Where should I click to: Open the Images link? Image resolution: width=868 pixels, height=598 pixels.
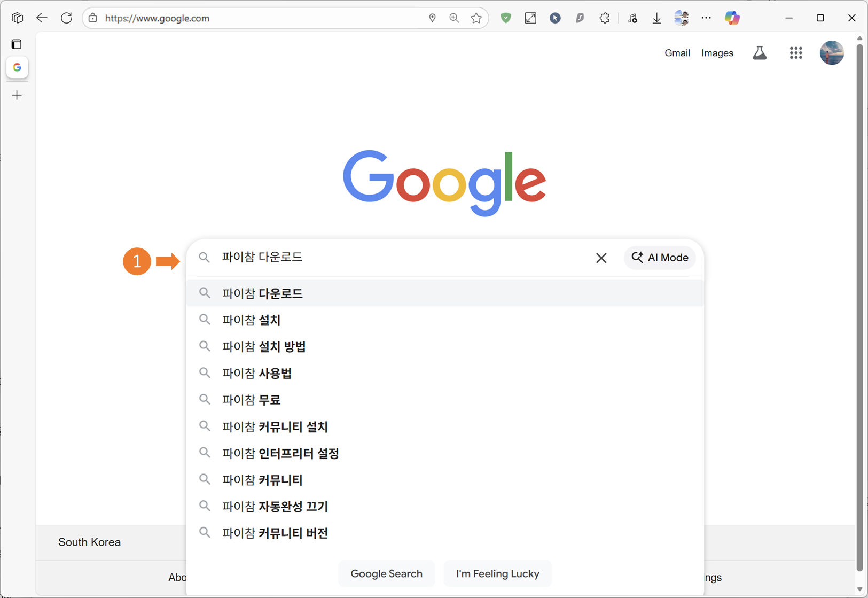click(x=717, y=53)
